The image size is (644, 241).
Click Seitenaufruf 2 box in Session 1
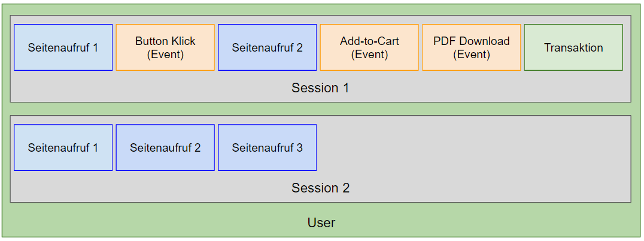(267, 47)
